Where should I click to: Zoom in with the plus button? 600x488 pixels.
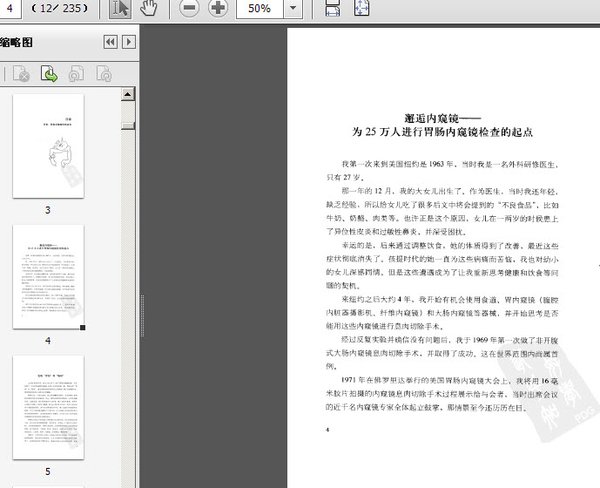(x=218, y=8)
